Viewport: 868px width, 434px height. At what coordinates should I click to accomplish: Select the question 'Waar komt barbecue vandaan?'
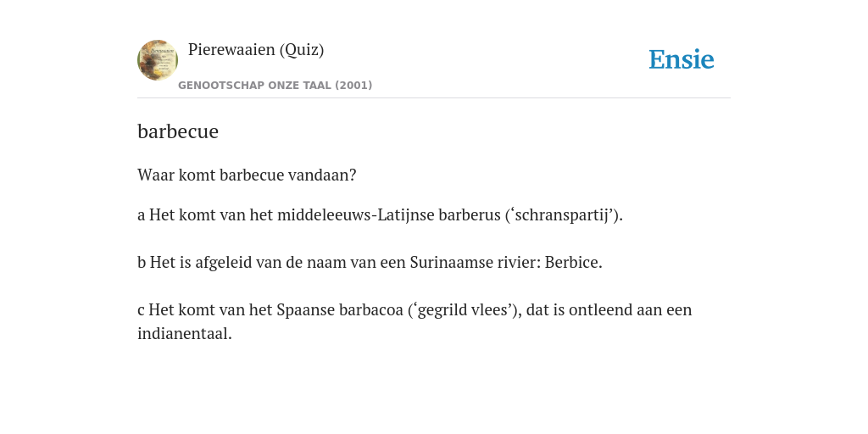247,175
